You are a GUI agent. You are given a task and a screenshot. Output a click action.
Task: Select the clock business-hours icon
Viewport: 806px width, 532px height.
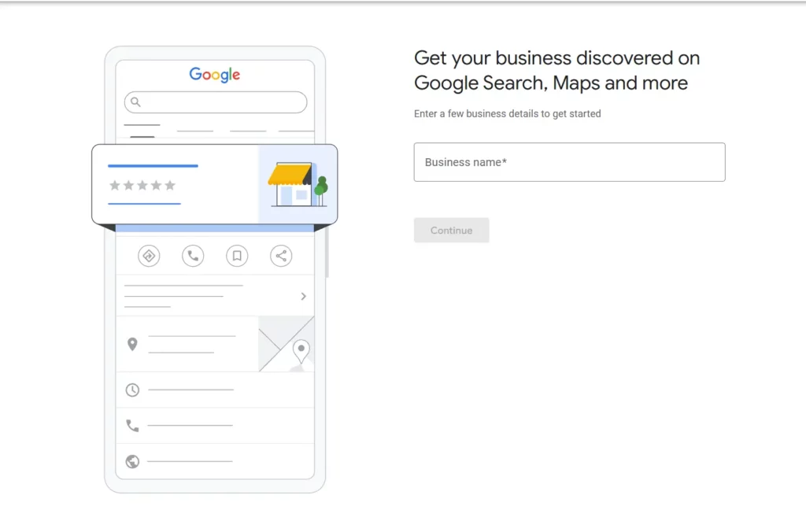131,390
